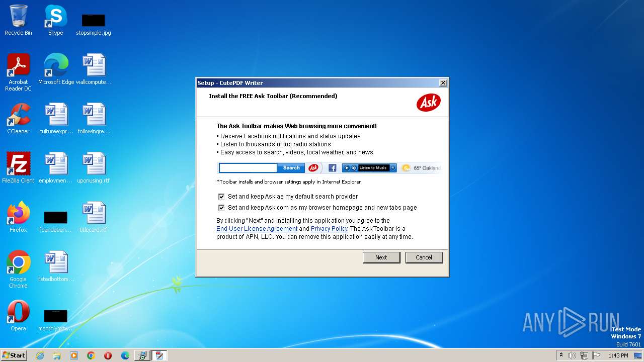Open Chrome from the taskbar
The image size is (644, 362).
pos(91,355)
